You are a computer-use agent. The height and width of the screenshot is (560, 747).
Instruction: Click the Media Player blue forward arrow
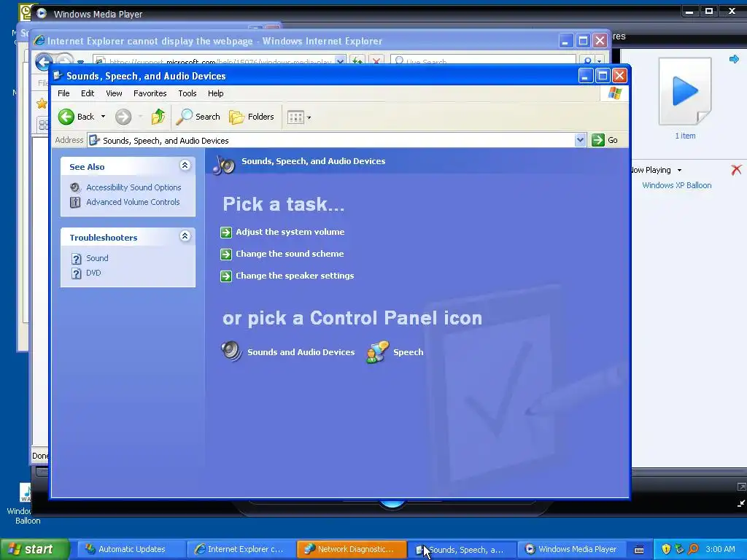click(x=734, y=59)
